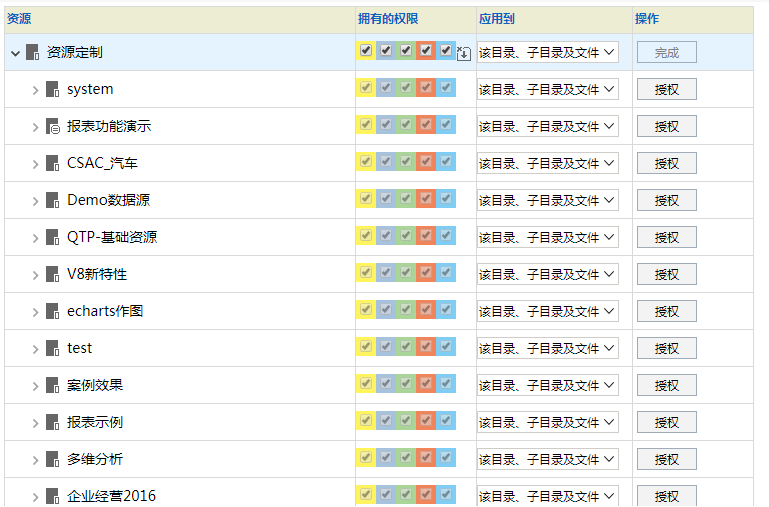
Task: Toggle the yellow checkbox in 报表示例 row
Action: coord(366,420)
